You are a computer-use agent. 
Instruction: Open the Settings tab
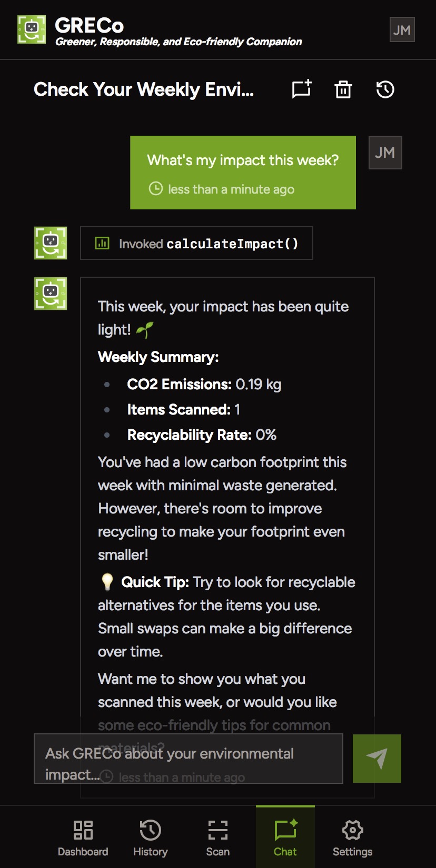[x=352, y=837]
